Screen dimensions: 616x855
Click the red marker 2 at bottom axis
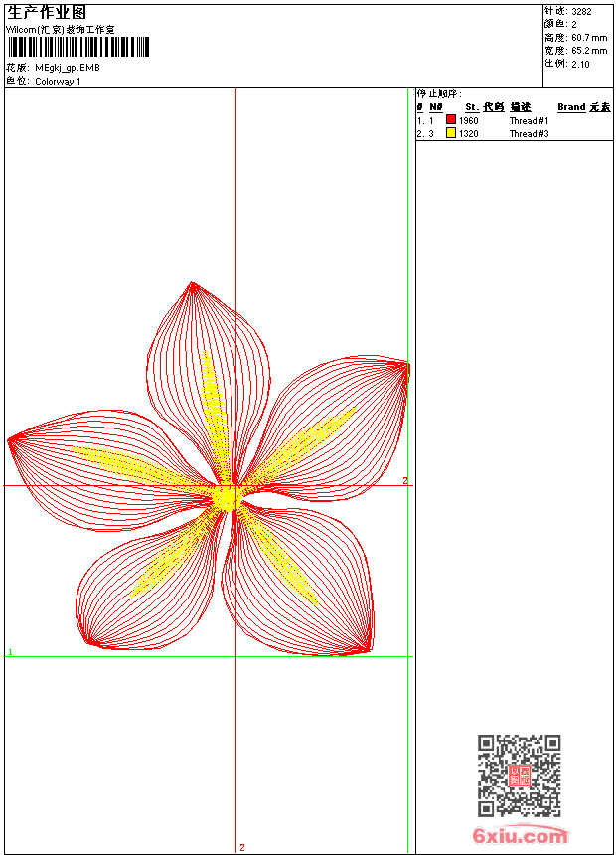point(241,847)
